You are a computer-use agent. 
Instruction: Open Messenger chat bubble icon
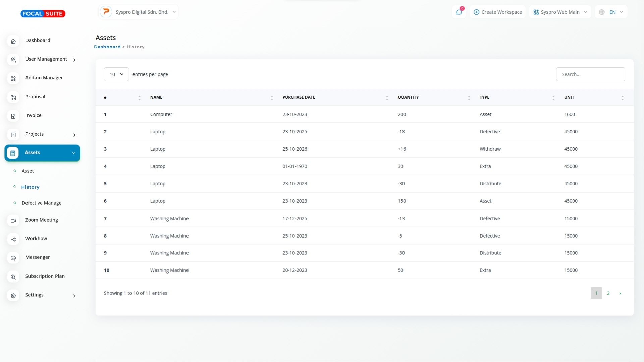[x=13, y=258]
